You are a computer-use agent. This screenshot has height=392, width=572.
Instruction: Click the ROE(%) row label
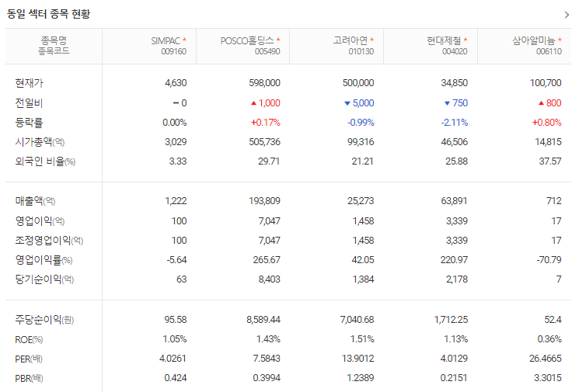click(x=29, y=339)
